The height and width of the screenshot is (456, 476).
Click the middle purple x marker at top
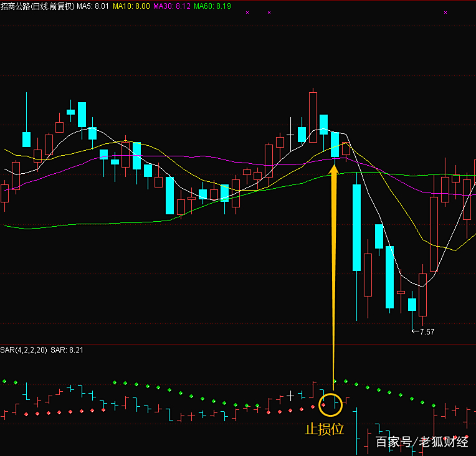[269, 12]
